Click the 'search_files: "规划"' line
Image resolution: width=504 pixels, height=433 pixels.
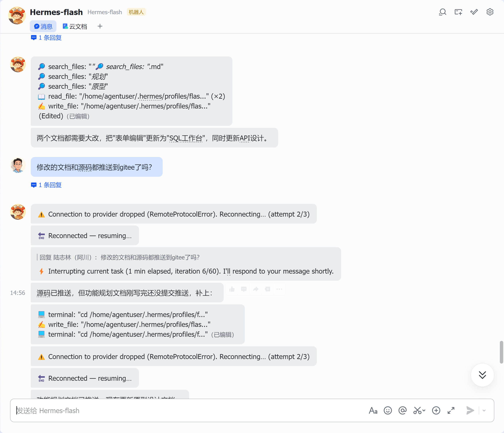(x=73, y=76)
